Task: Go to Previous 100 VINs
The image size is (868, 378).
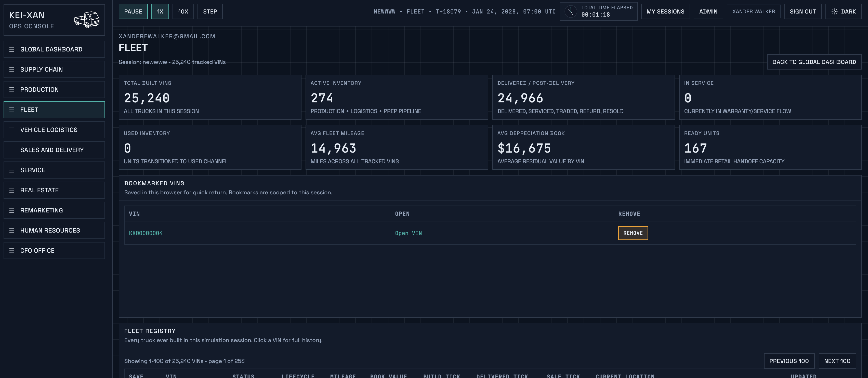Action: 789,361
